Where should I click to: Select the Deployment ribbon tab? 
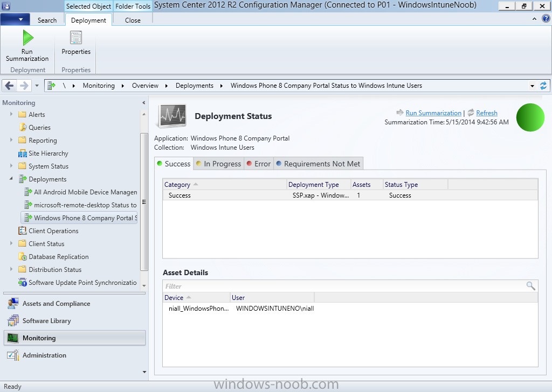pyautogui.click(x=88, y=20)
